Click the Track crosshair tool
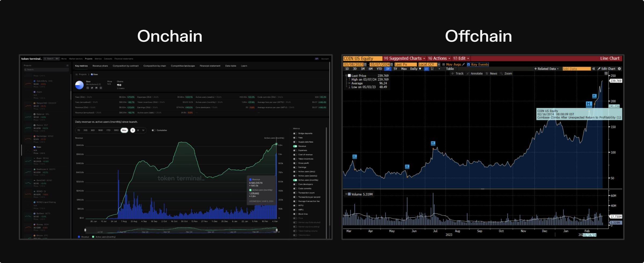644x263 pixels. [x=457, y=74]
